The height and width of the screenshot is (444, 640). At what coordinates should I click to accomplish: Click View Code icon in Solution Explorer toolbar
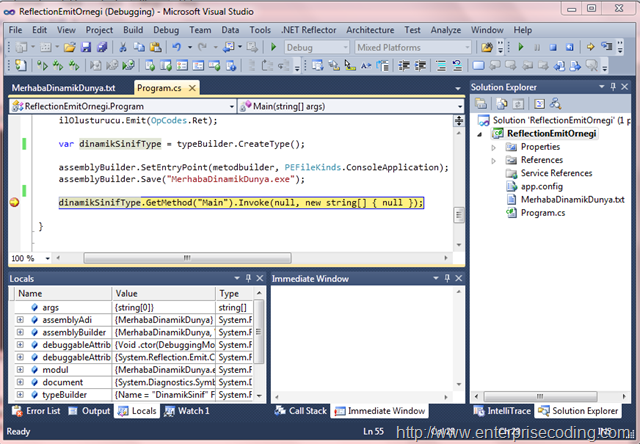(x=539, y=104)
